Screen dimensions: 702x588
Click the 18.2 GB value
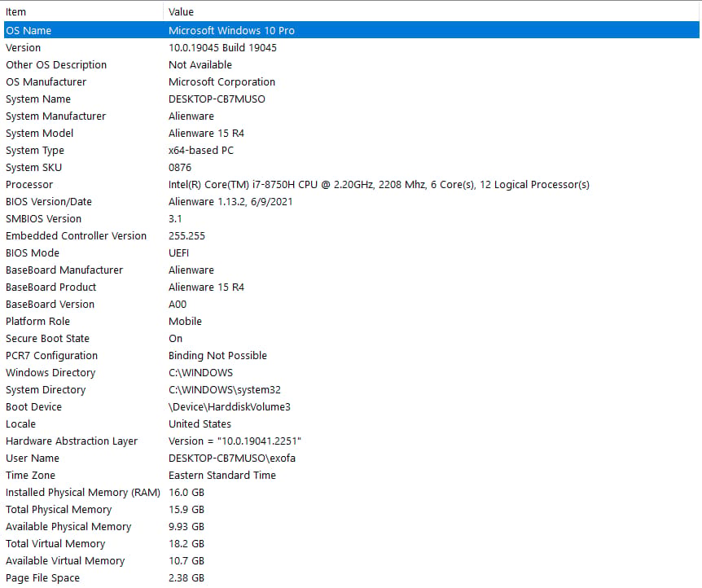click(186, 544)
